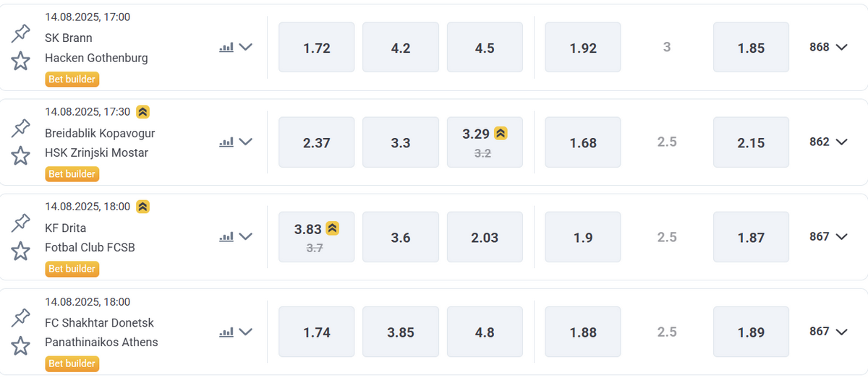
Task: Expand 862 markets for Breidablik match
Action: click(828, 142)
